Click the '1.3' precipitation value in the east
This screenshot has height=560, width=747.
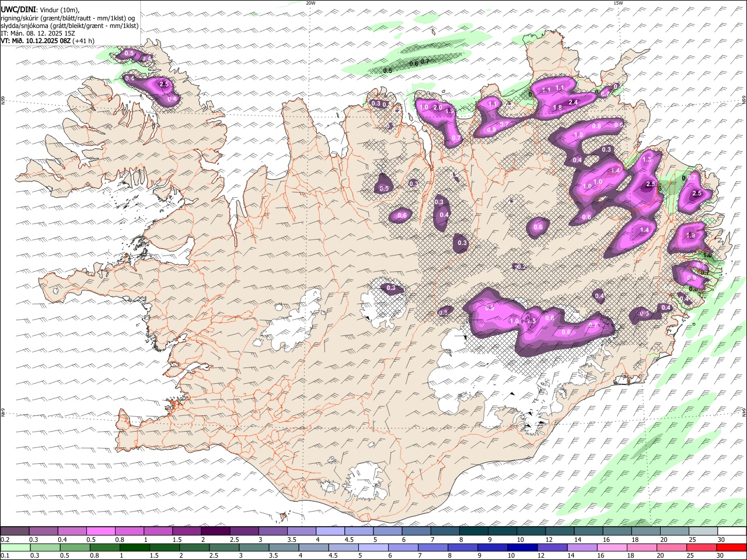tap(647, 159)
